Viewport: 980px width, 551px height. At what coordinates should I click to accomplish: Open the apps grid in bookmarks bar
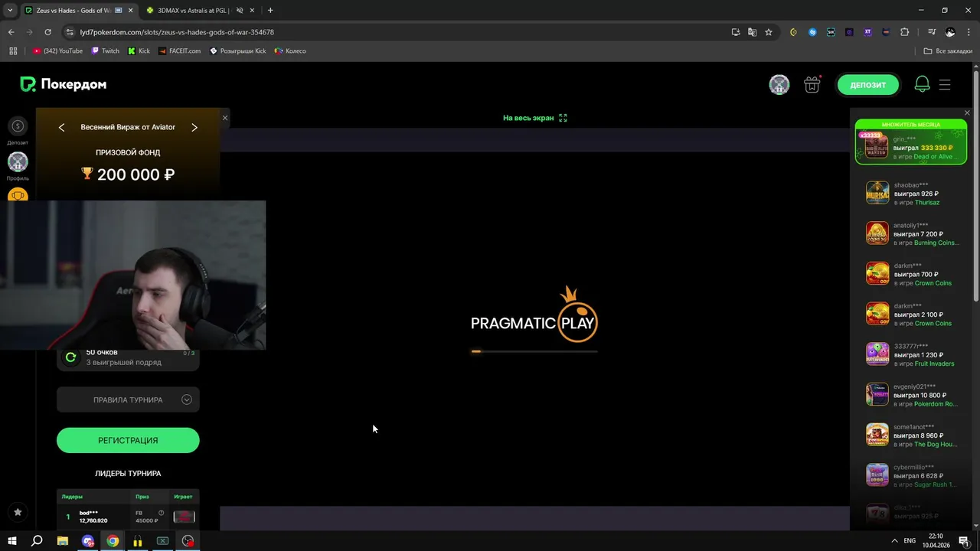coord(13,51)
